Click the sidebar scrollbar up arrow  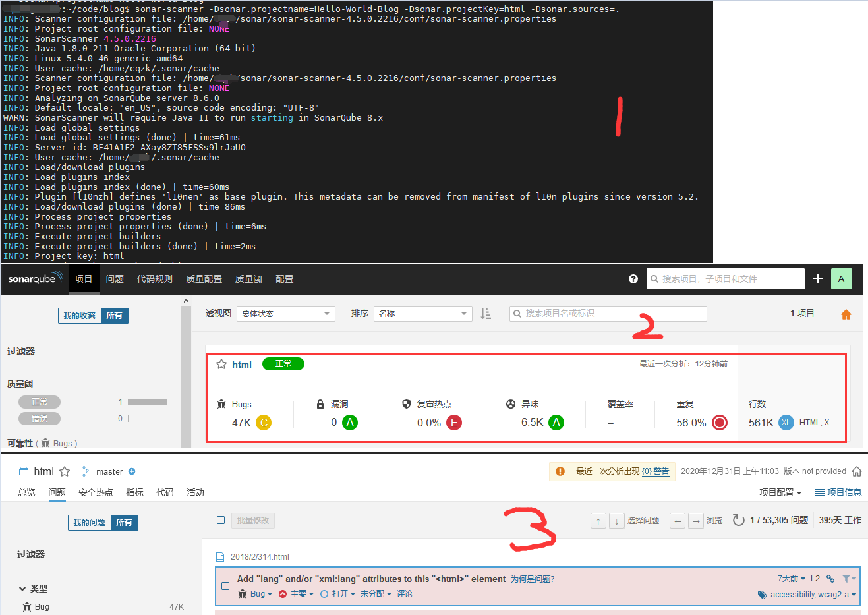[186, 301]
